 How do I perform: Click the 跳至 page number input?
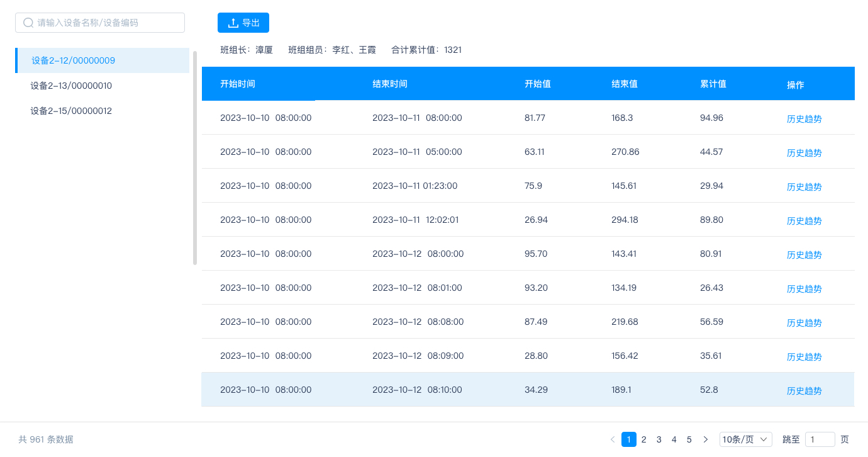coord(820,439)
